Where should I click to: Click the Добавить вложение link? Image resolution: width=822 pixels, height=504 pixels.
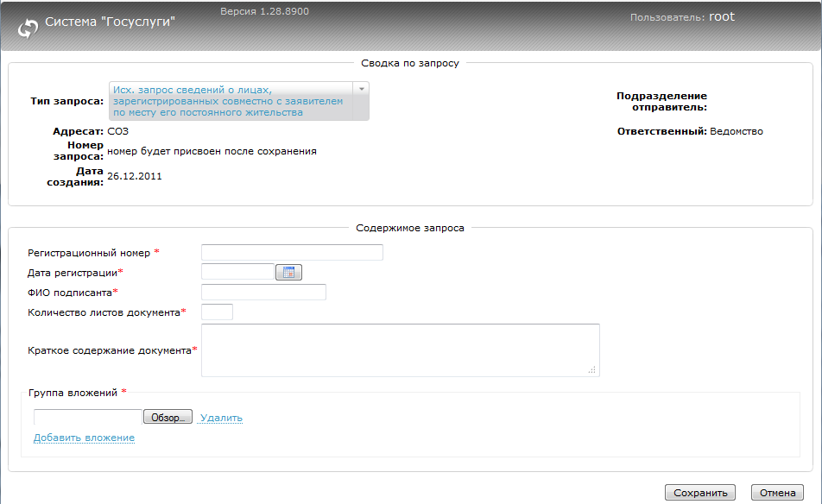click(84, 438)
